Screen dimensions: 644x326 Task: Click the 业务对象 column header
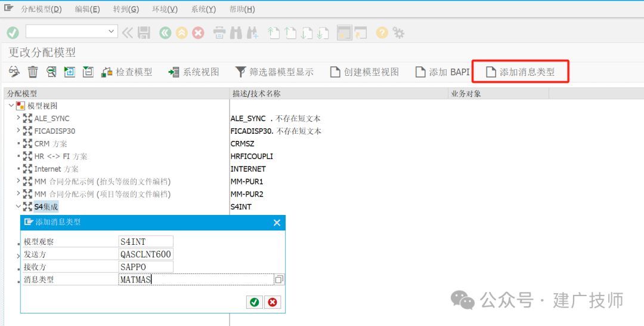[499, 94]
